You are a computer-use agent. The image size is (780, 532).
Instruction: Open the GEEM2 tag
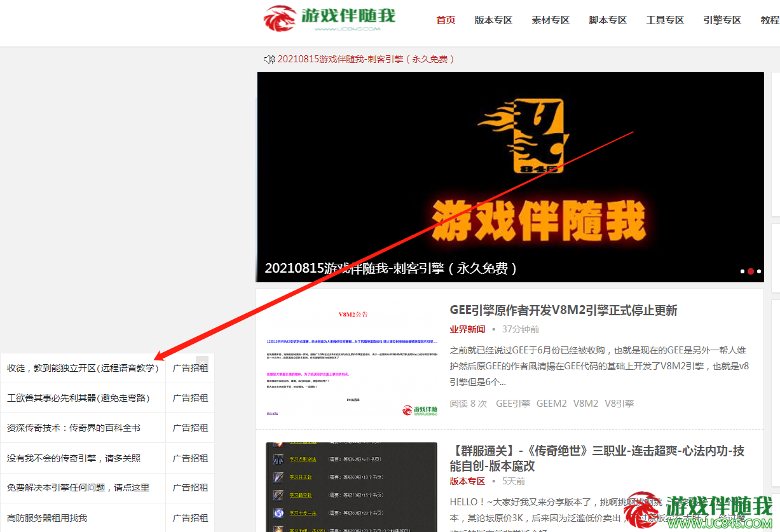tap(551, 404)
